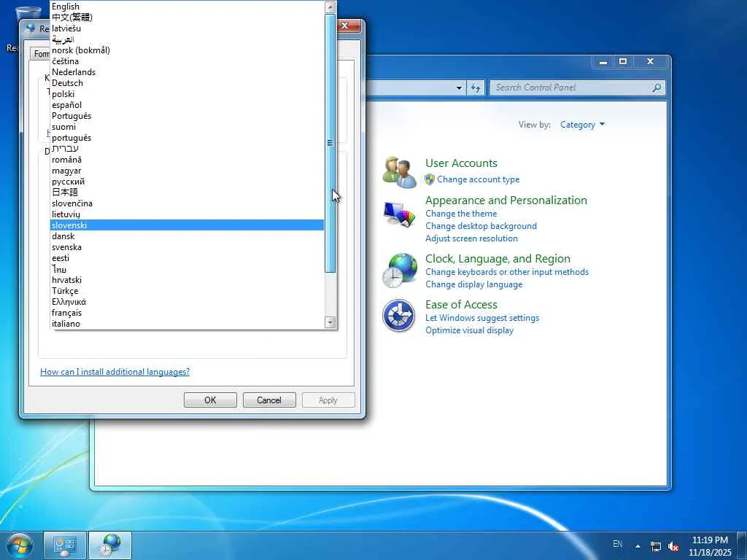The image size is (747, 560).
Task: Open Change account type link
Action: coord(479,179)
